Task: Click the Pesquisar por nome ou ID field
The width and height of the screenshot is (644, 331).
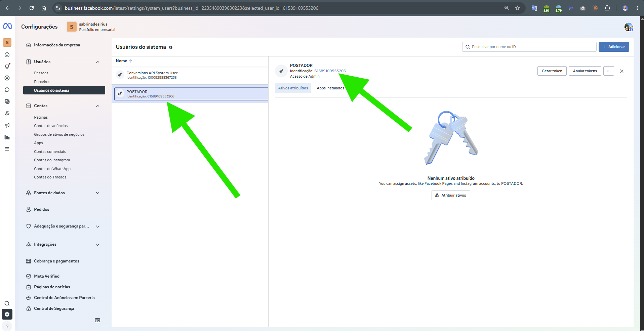Action: (529, 47)
